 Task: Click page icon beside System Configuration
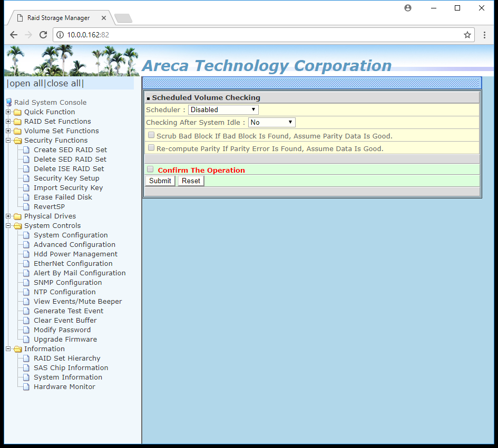[x=26, y=235]
